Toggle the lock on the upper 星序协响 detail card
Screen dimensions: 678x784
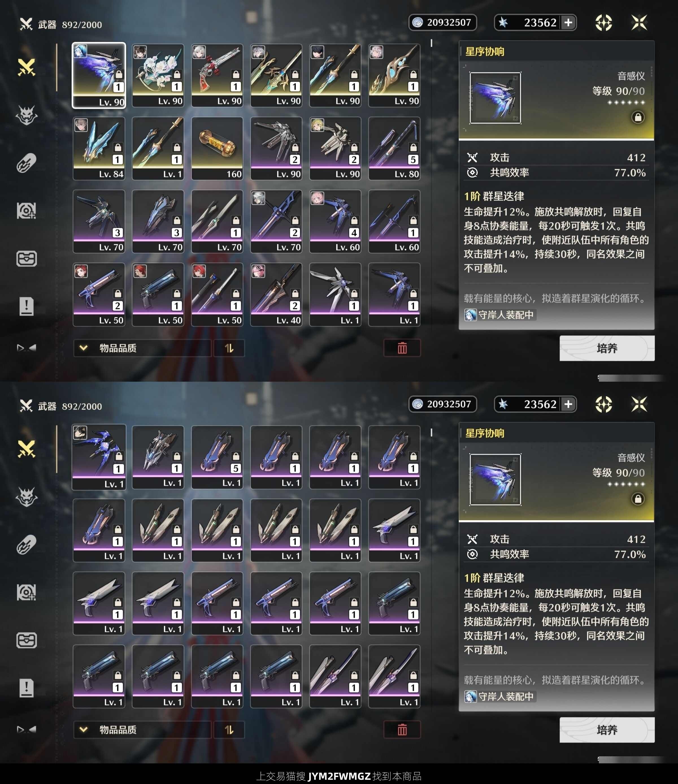coord(638,117)
